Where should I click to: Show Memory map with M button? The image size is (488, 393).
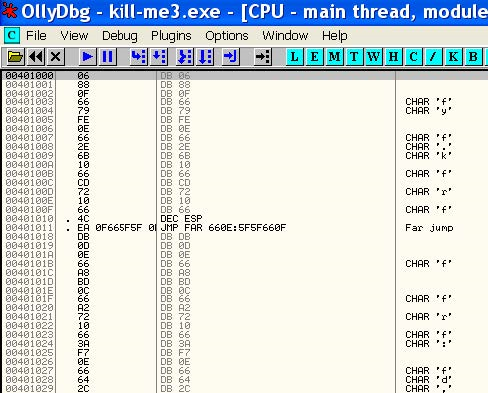(334, 57)
